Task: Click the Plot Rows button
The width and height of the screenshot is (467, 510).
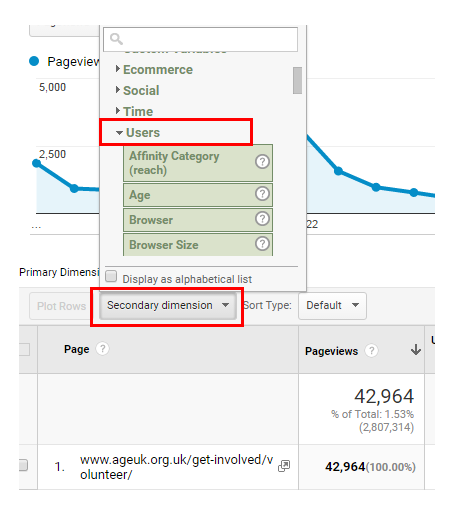Action: click(x=61, y=306)
